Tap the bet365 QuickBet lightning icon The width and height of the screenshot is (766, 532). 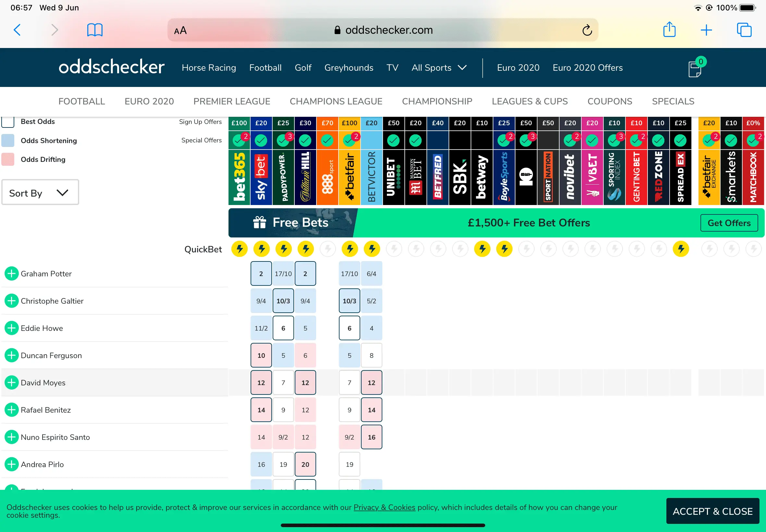click(x=240, y=249)
